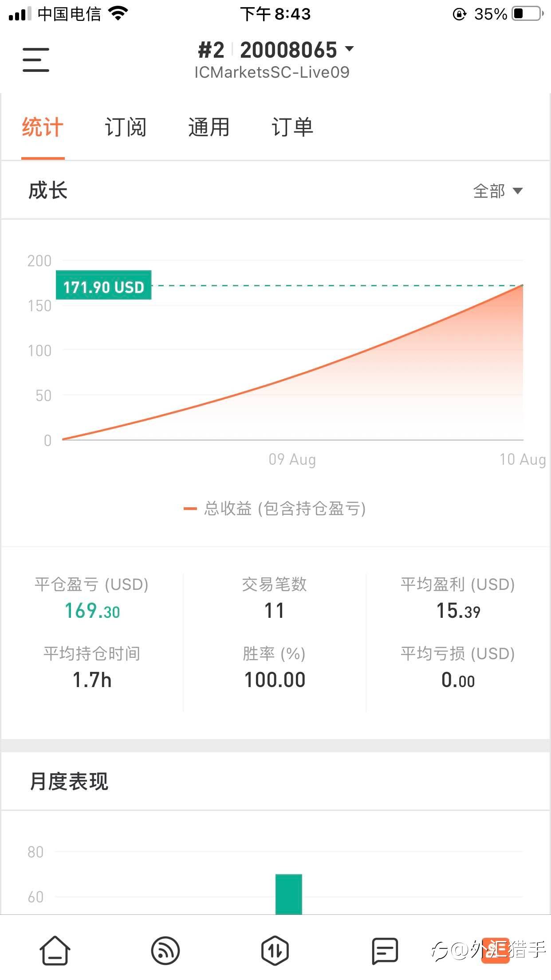
Task: Open the 全部 time range dropdown
Action: [498, 191]
